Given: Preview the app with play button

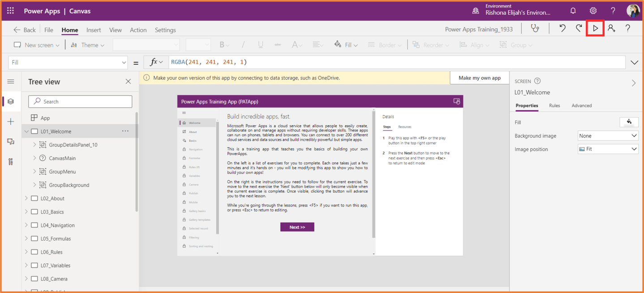Looking at the screenshot, I should click(x=595, y=28).
